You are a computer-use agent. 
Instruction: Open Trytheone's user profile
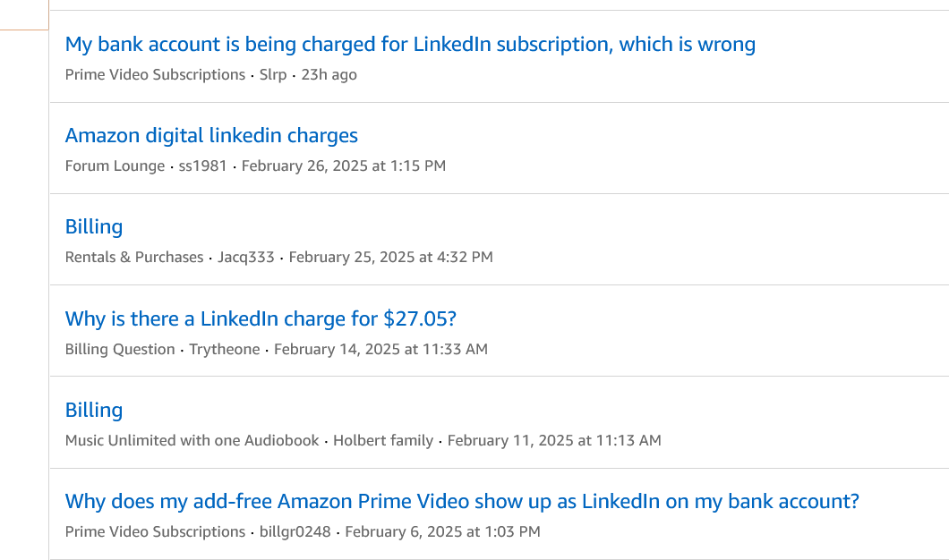point(224,349)
